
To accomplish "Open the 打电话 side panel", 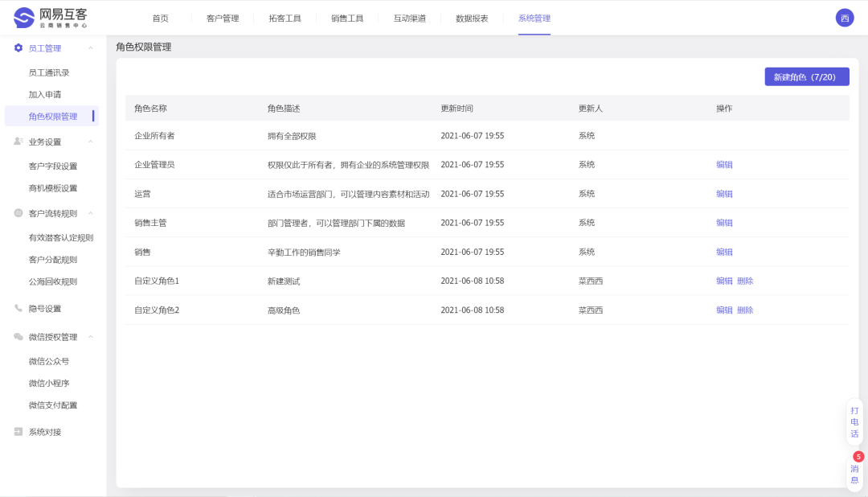I will [854, 423].
